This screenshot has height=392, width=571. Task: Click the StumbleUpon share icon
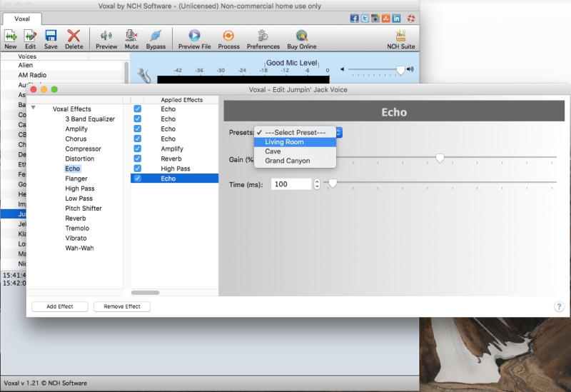click(x=386, y=19)
